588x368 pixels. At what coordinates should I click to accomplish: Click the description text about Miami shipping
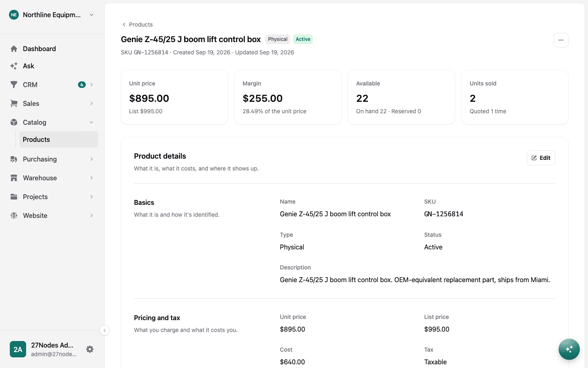point(415,280)
